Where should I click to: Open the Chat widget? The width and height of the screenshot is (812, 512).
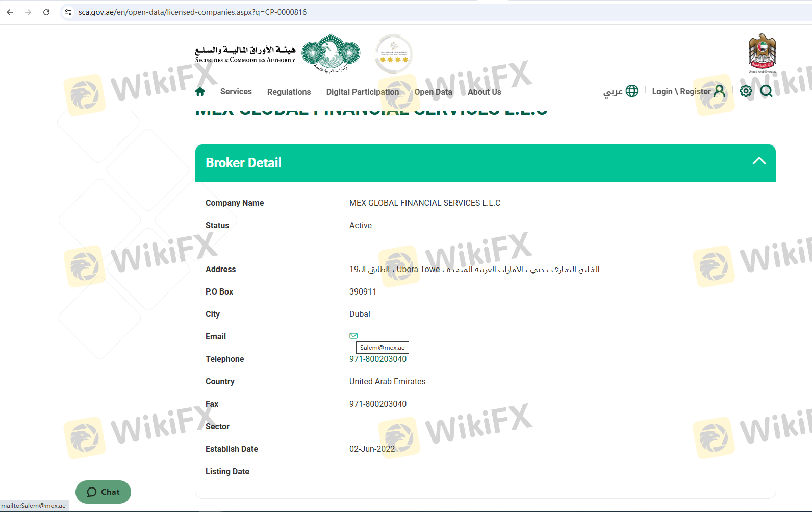pyautogui.click(x=104, y=492)
